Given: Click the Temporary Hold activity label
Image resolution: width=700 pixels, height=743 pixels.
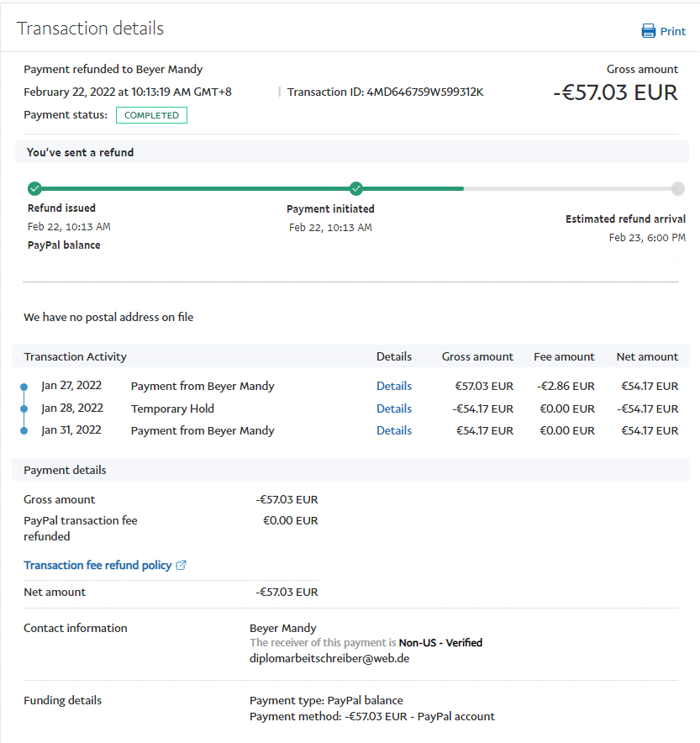Looking at the screenshot, I should click(172, 408).
